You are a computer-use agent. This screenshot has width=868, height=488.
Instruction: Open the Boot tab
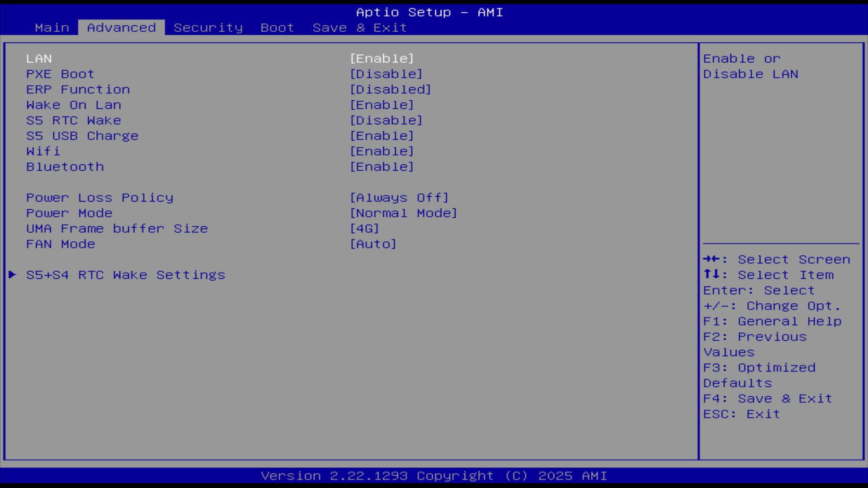point(277,28)
